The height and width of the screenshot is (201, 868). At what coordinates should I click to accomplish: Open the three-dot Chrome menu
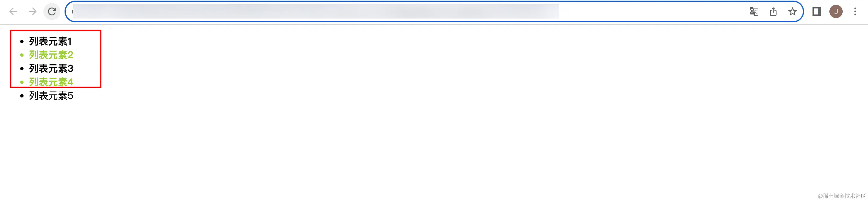coord(855,12)
